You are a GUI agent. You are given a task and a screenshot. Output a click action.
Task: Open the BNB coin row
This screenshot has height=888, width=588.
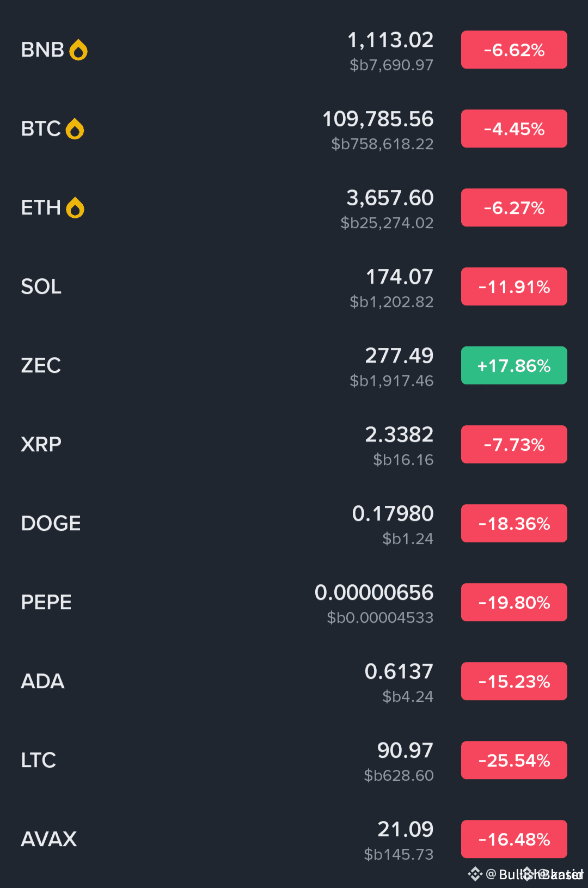click(294, 50)
